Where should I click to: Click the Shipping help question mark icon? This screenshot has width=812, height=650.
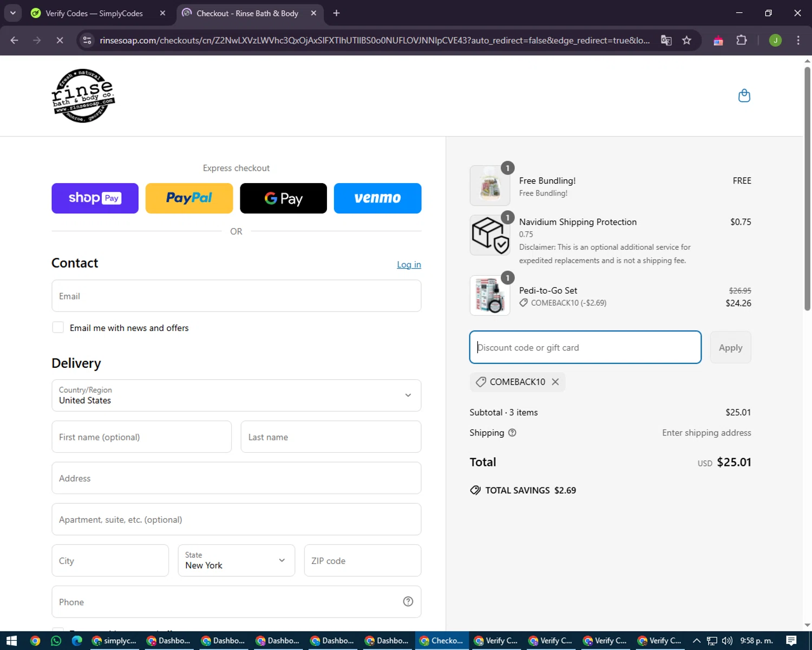click(512, 433)
